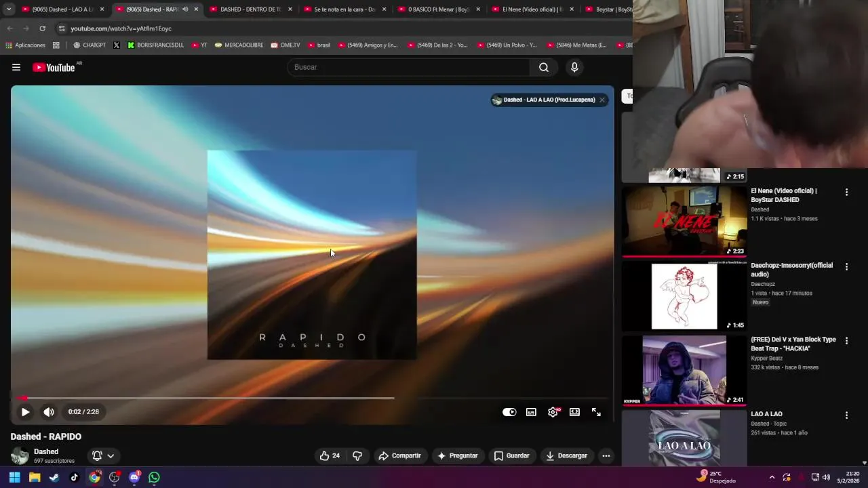Open the X (Twitter) bookmark
The width and height of the screenshot is (868, 488).
pos(117,45)
